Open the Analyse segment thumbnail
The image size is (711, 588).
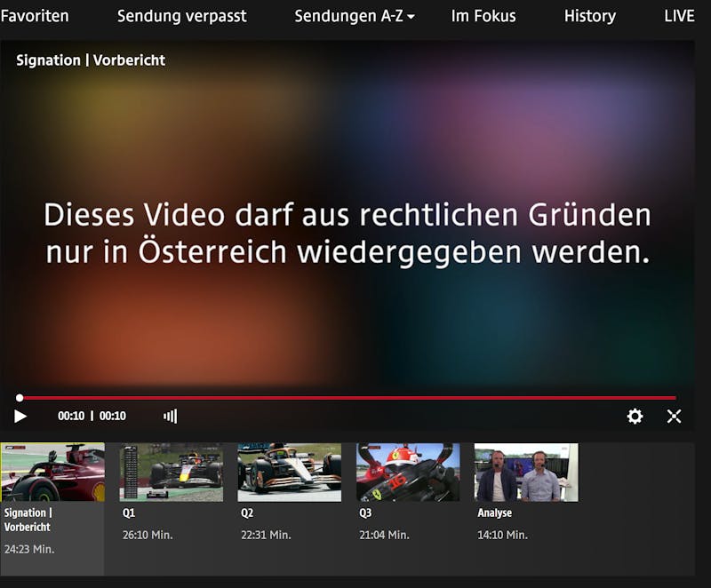point(526,472)
